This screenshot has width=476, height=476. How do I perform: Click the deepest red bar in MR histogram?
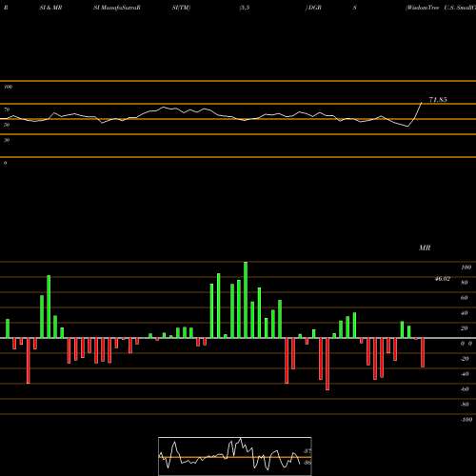pyautogui.click(x=327, y=365)
